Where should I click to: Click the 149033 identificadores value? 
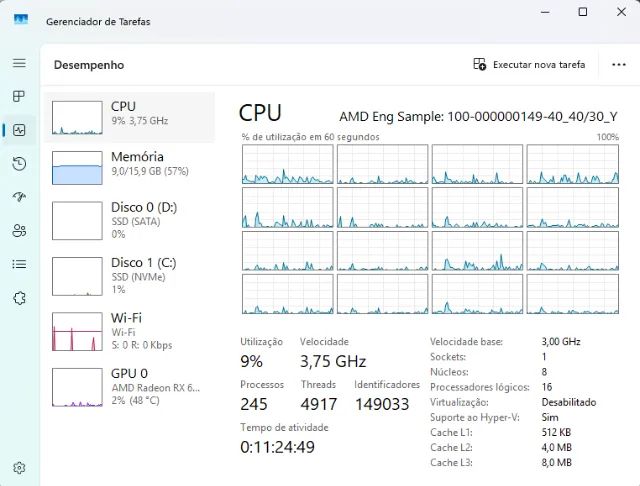click(x=382, y=404)
